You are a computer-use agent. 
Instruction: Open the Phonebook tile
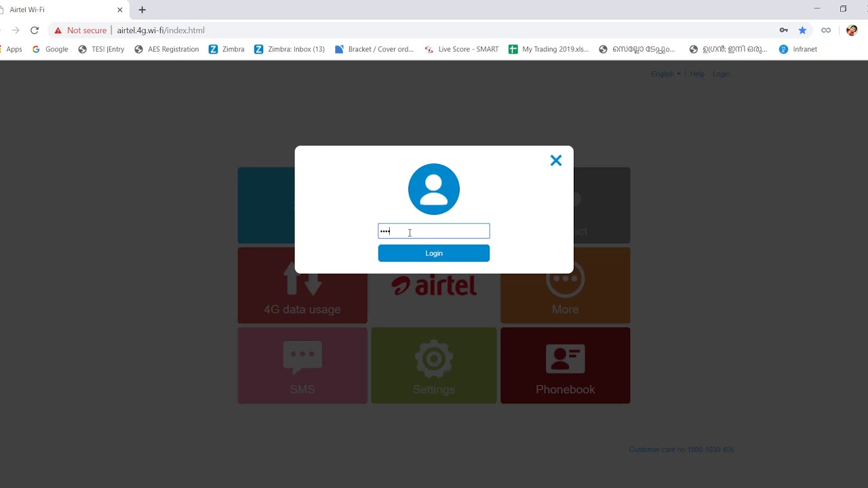566,365
